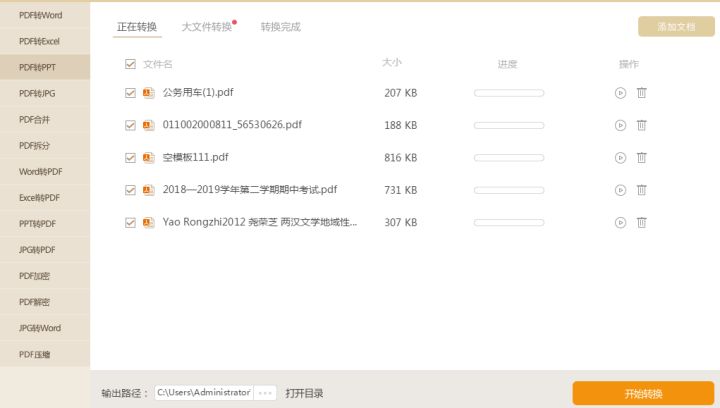Play convert icon for 2018—2019学年 exam pdf
Screen dimensions: 720x408
(x=620, y=190)
